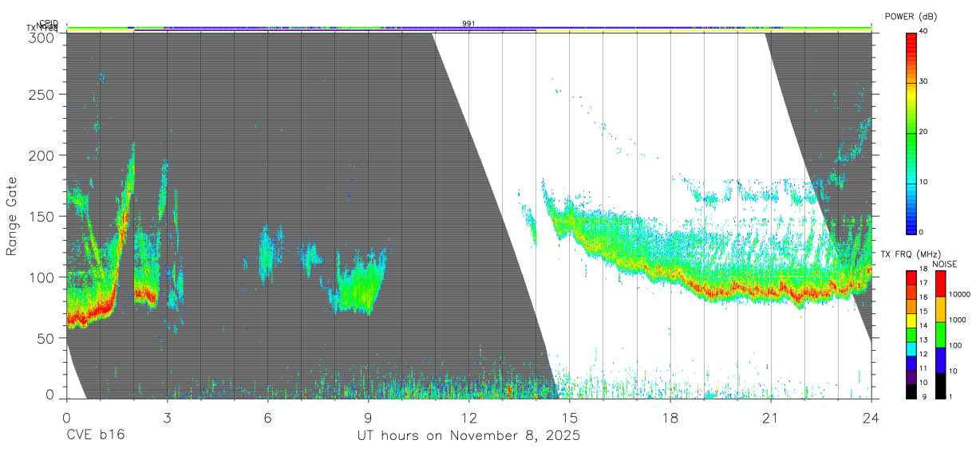
Task: Click the red 17–18 MHz TX FRQ swatch
Action: point(911,277)
